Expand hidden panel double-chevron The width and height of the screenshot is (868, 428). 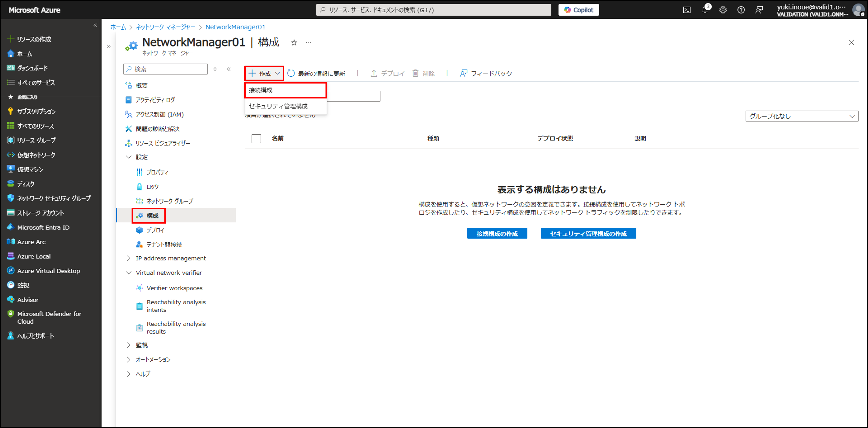(x=108, y=46)
